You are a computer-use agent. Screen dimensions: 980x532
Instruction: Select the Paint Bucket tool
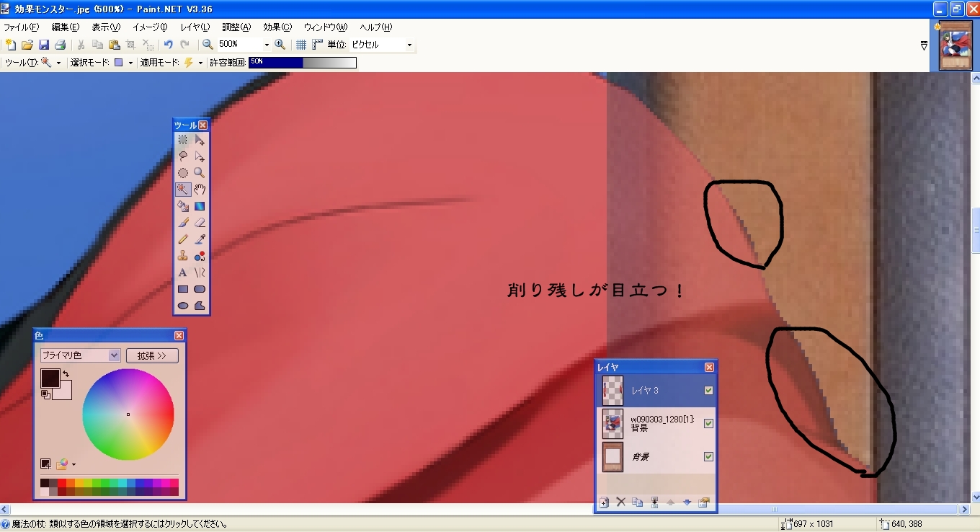point(183,206)
